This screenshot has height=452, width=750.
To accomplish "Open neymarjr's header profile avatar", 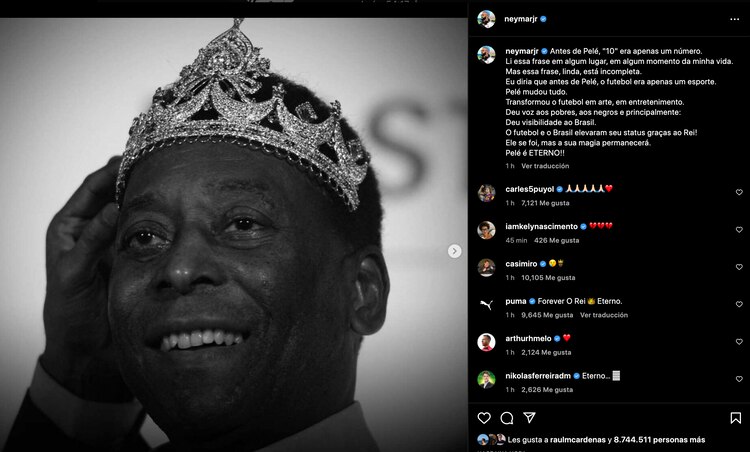I will click(x=486, y=19).
